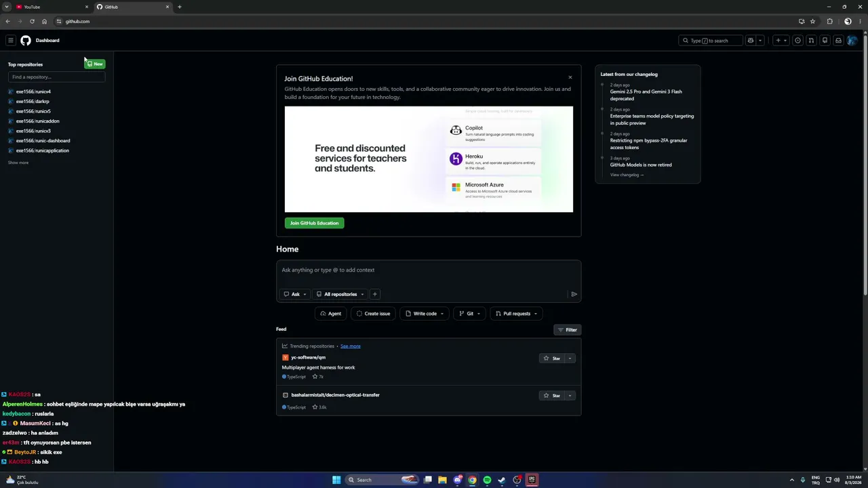Click the Ask anything prompt box

(429, 270)
